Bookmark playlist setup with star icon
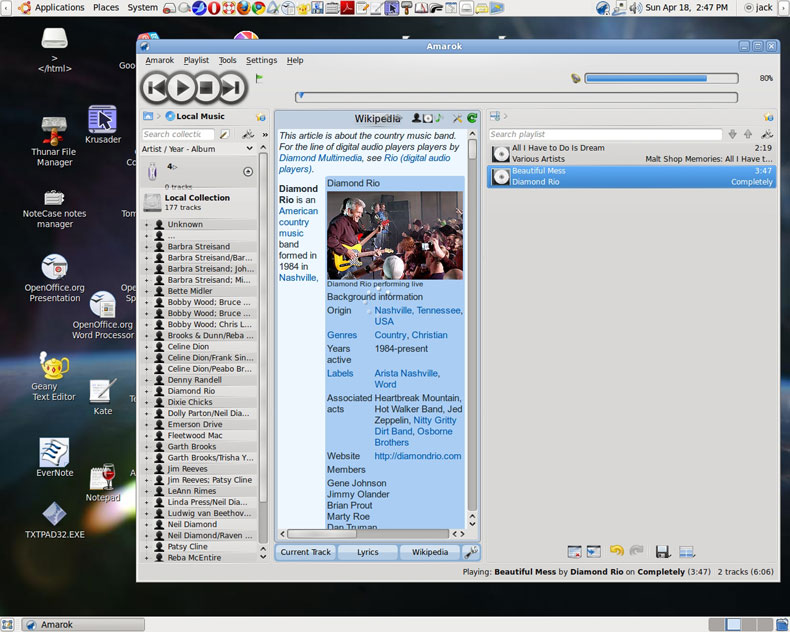Viewport: 790px width, 632px height. coord(768,117)
